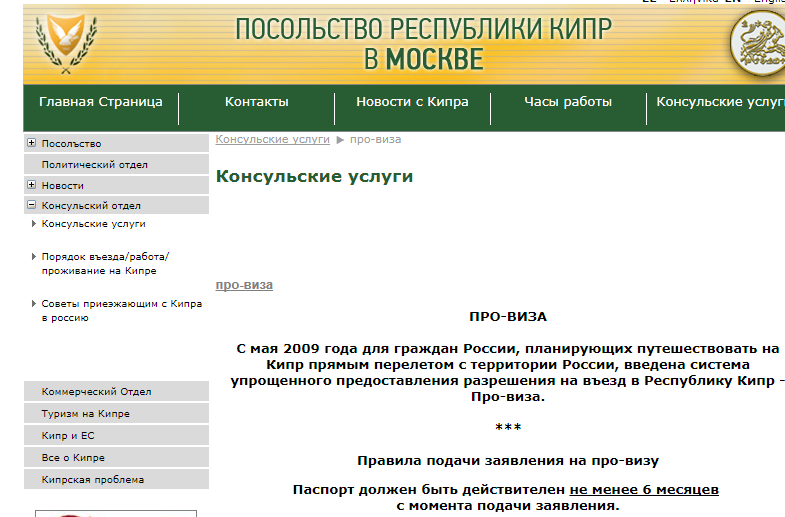Viewport: 785px width, 517px height.
Task: Expand the Новости sidebar section
Action: point(32,185)
